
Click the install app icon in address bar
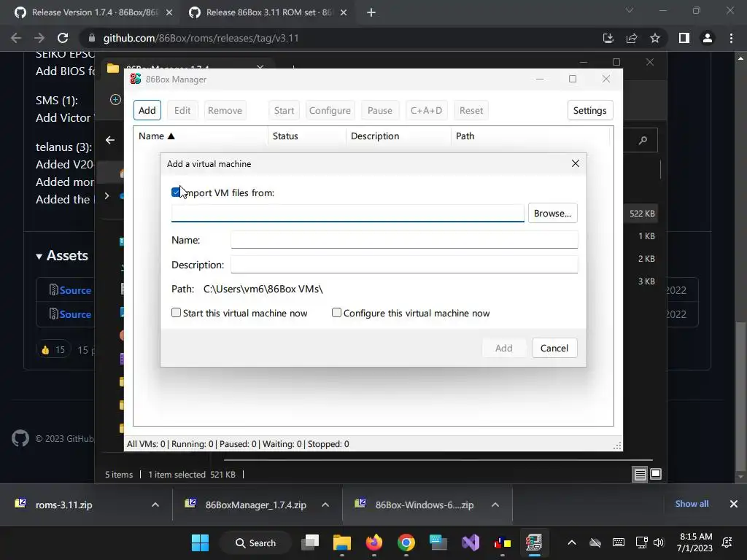(x=608, y=38)
